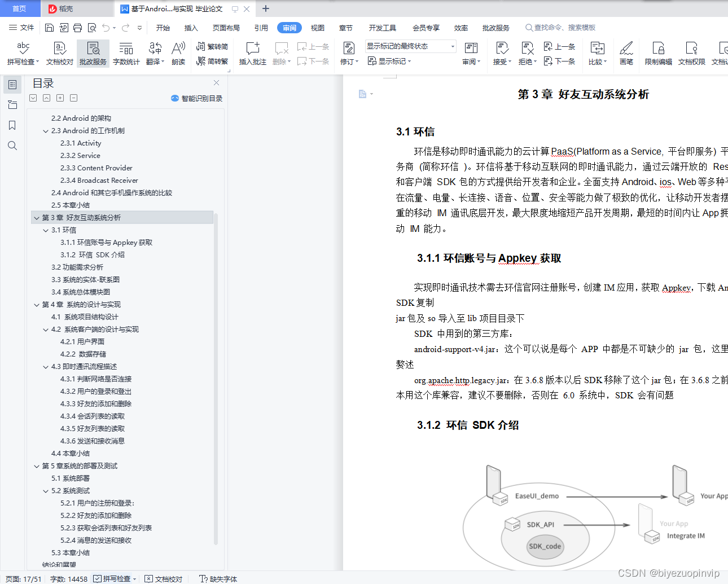The height and width of the screenshot is (584, 728).
Task: Select the outline/目录 sidebar icon
Action: (12, 85)
